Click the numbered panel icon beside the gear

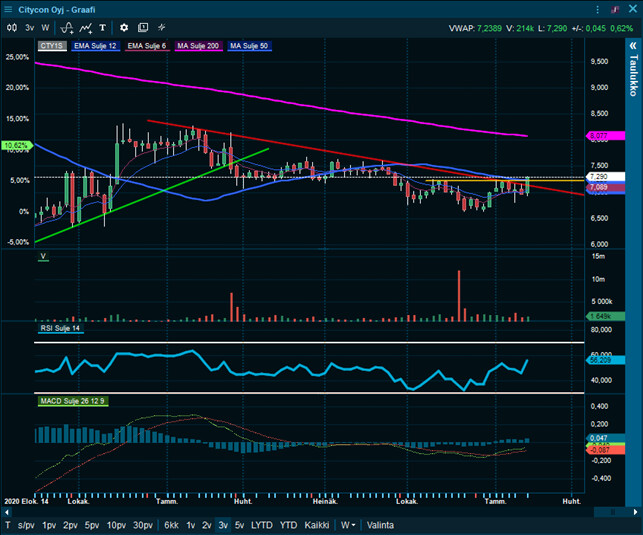click(143, 27)
